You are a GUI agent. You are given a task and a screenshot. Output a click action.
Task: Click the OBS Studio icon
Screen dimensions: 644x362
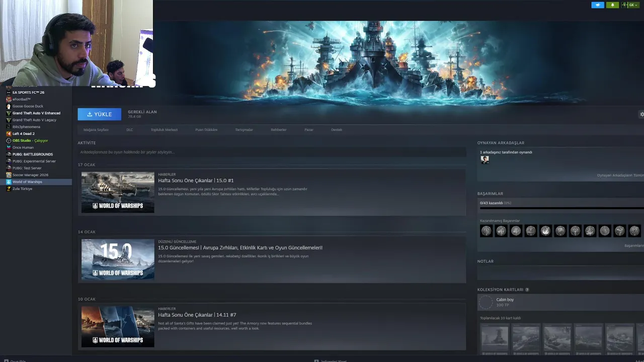tap(9, 141)
